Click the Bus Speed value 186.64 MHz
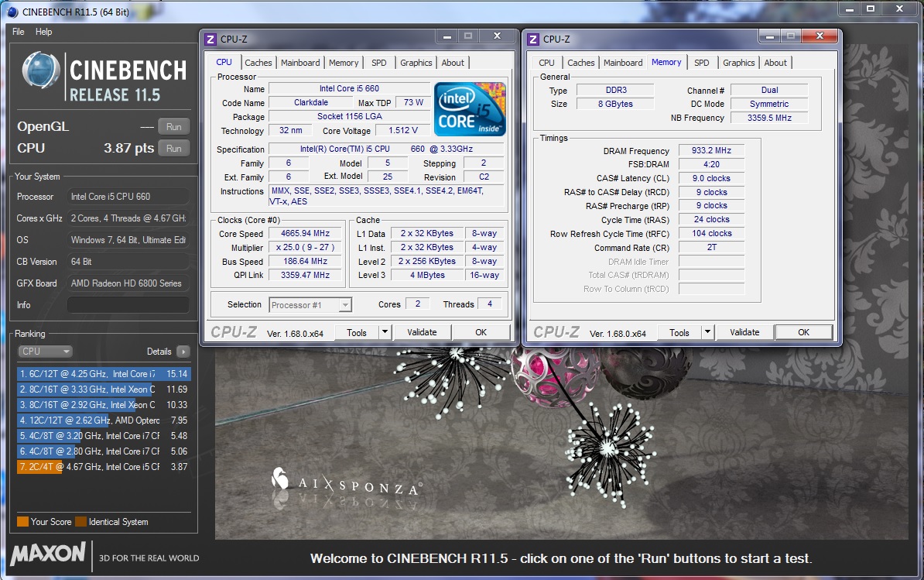924x580 pixels. coord(305,261)
